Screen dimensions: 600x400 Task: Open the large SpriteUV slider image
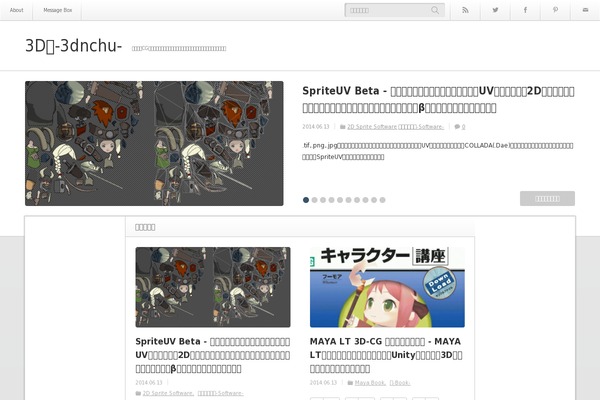tap(154, 143)
